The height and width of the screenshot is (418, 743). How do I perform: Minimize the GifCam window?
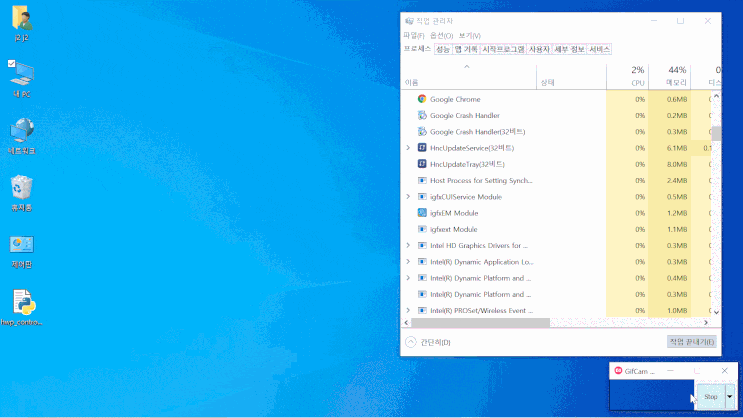670,371
